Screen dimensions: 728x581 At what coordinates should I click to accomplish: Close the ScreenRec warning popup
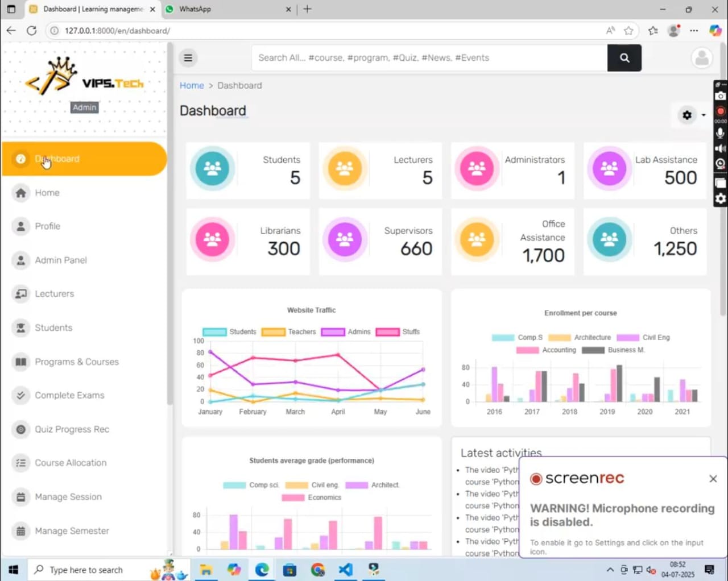(713, 479)
